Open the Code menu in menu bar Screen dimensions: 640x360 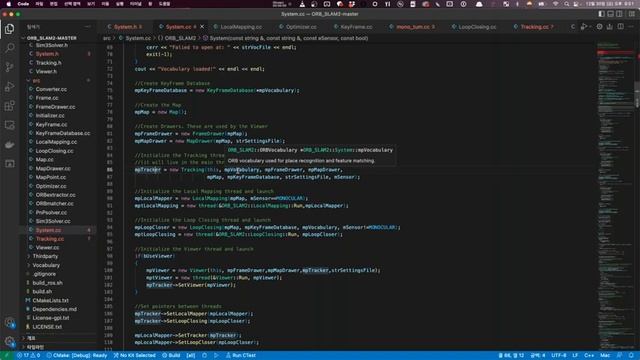[x=23, y=4]
